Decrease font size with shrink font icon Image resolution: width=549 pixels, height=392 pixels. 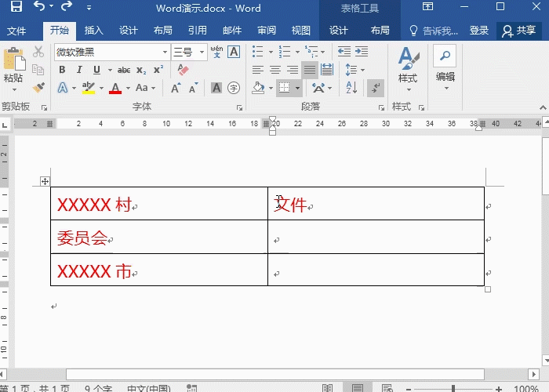click(x=193, y=88)
